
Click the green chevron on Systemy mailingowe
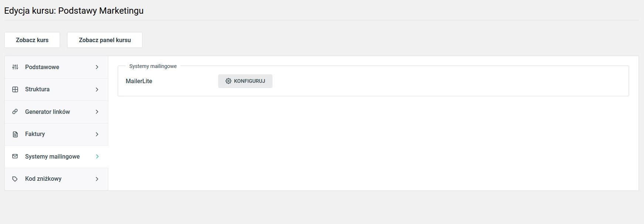(97, 156)
